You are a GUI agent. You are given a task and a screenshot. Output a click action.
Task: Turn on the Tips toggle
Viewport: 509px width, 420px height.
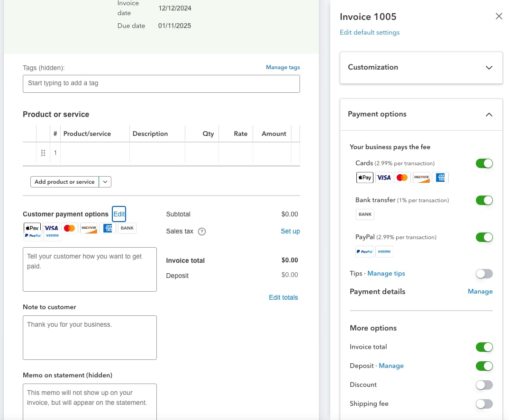(484, 274)
